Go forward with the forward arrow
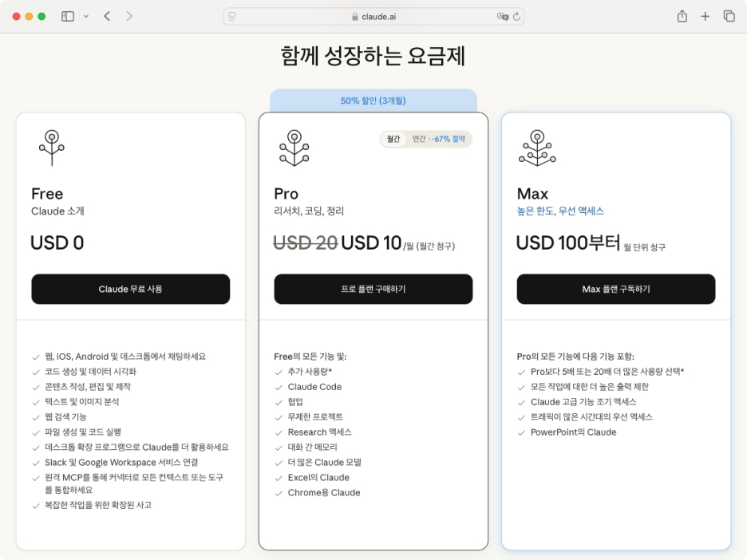 pos(129,16)
